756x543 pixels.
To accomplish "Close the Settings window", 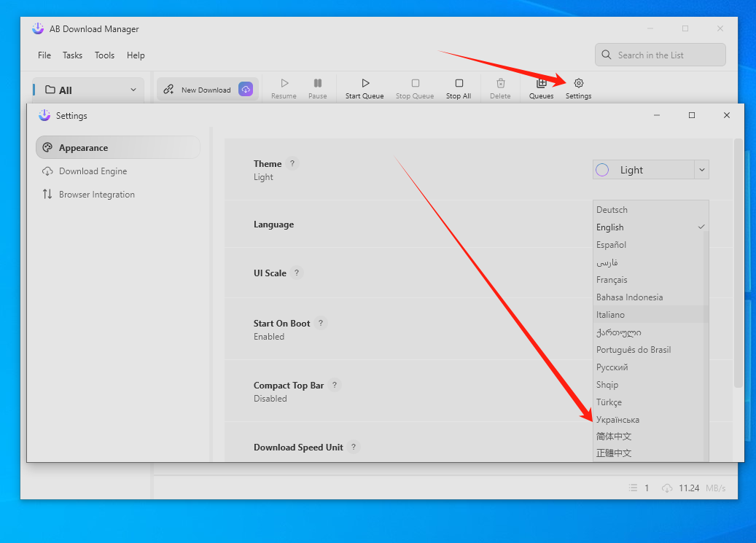I will (727, 115).
